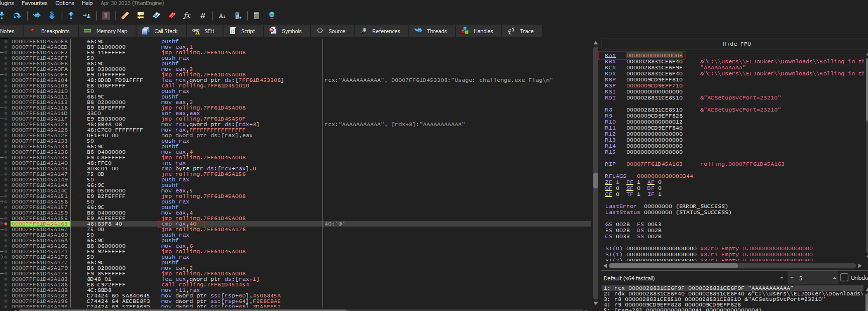This screenshot has height=311, width=868.
Task: Select the cmp rax,40 instruction line
Action: (179, 224)
